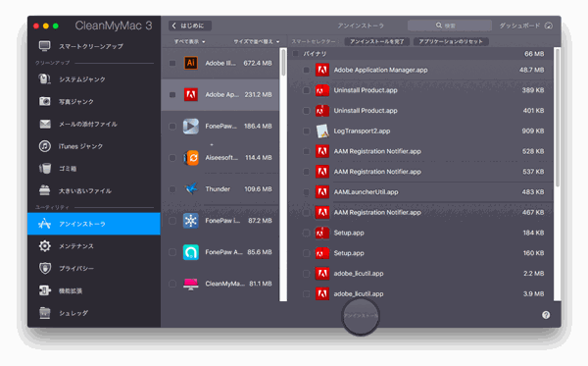Select Uninstaller (アンインストーラ) sidebar icon
The height and width of the screenshot is (366, 588).
click(x=45, y=224)
